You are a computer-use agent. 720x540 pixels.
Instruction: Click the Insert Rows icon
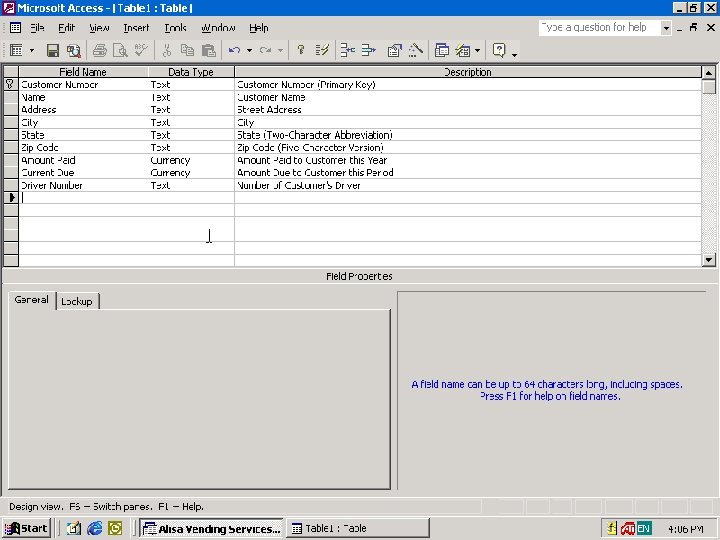348,50
